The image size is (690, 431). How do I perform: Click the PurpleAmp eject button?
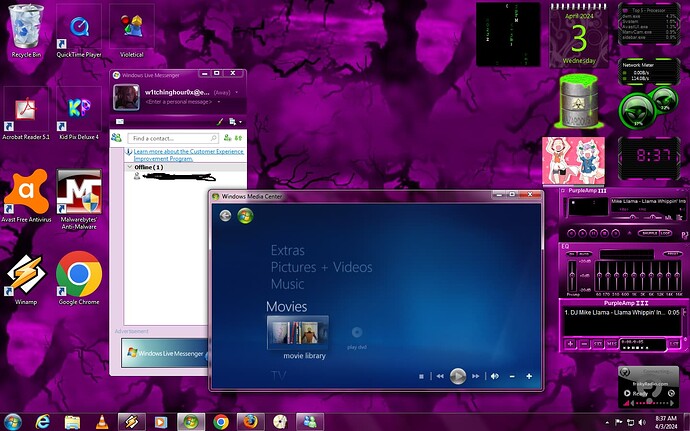point(630,233)
